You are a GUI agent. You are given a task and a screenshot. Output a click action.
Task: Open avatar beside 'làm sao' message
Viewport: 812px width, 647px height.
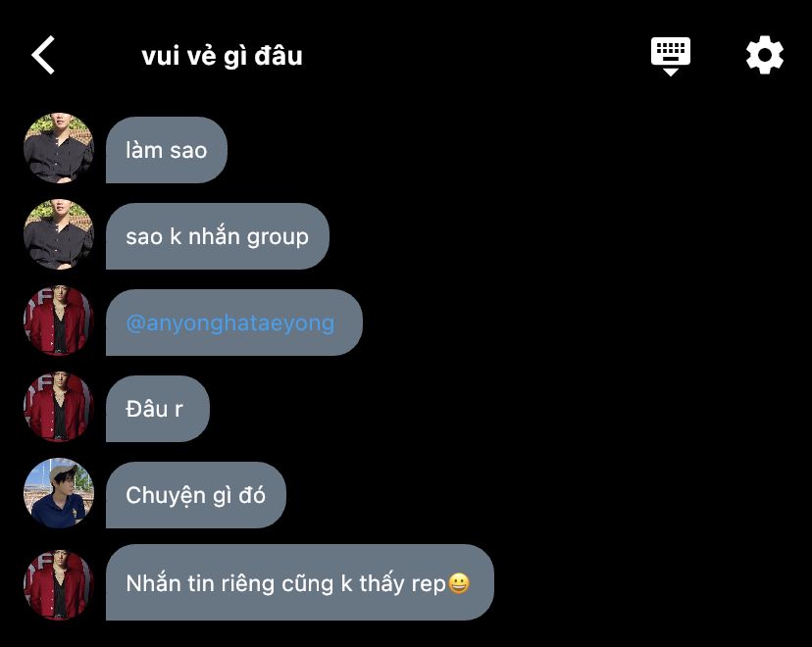click(59, 149)
